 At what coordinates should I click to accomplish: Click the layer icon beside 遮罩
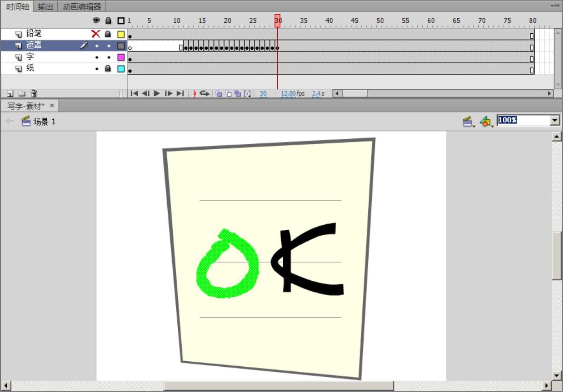[19, 46]
